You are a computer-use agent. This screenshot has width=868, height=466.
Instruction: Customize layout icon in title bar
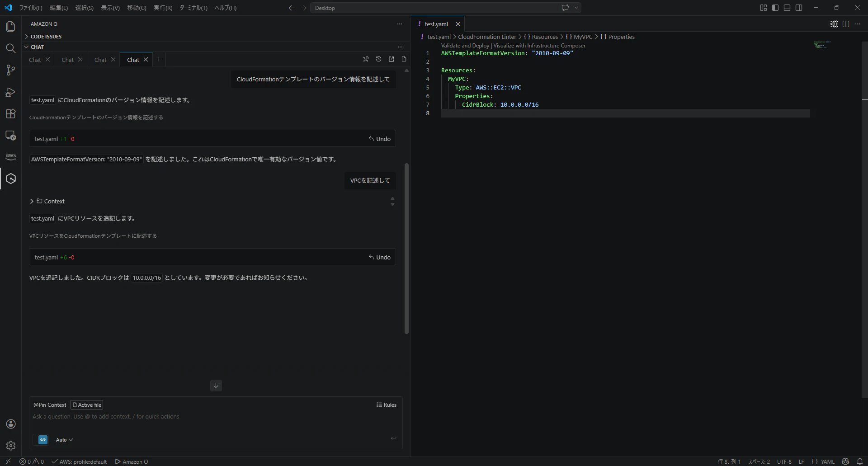coord(764,8)
